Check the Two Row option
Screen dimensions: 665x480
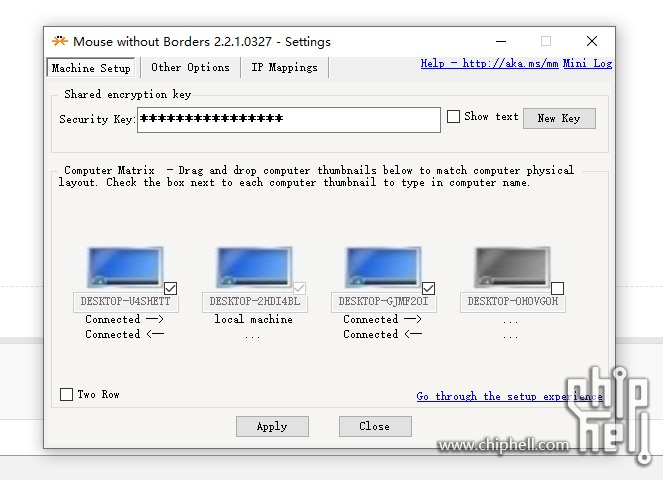(66, 394)
